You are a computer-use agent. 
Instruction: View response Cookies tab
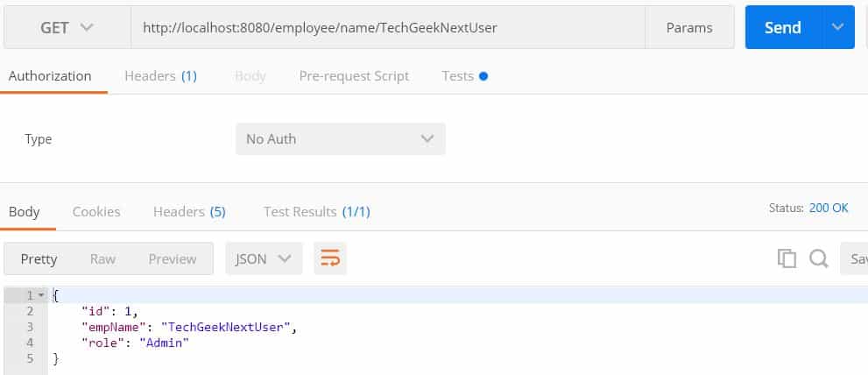tap(96, 212)
